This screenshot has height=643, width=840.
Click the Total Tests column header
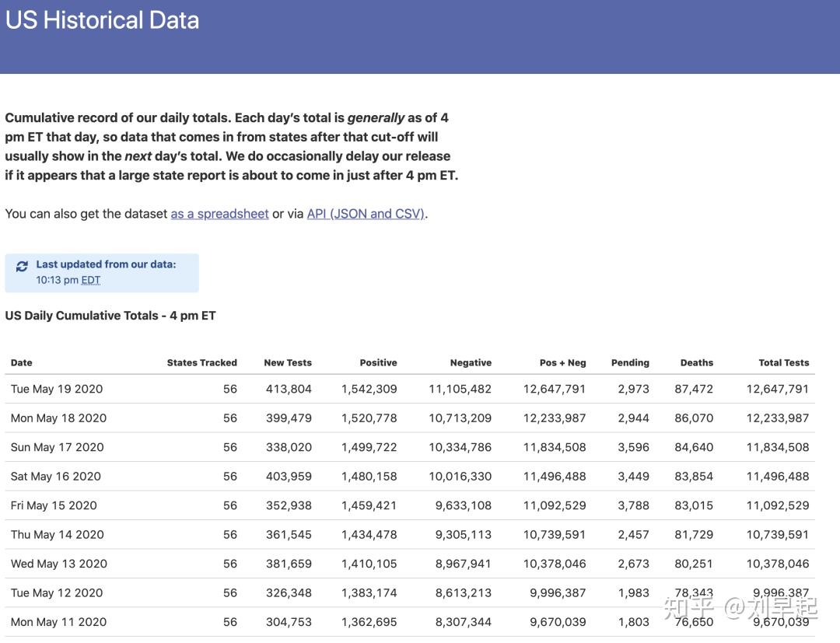(x=783, y=362)
